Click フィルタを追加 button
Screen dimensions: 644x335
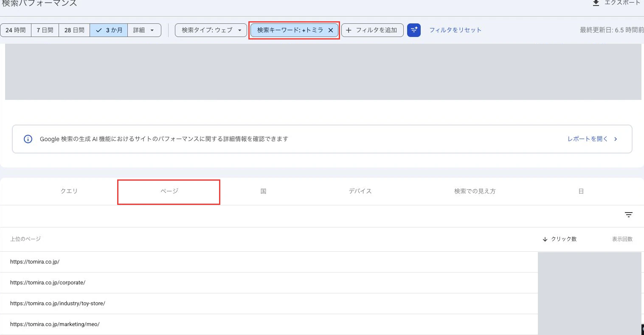tap(372, 30)
